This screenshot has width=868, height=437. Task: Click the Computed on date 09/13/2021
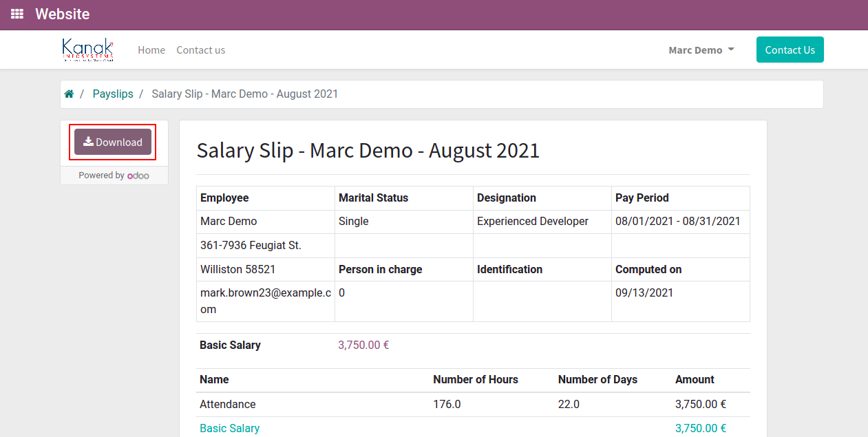644,293
